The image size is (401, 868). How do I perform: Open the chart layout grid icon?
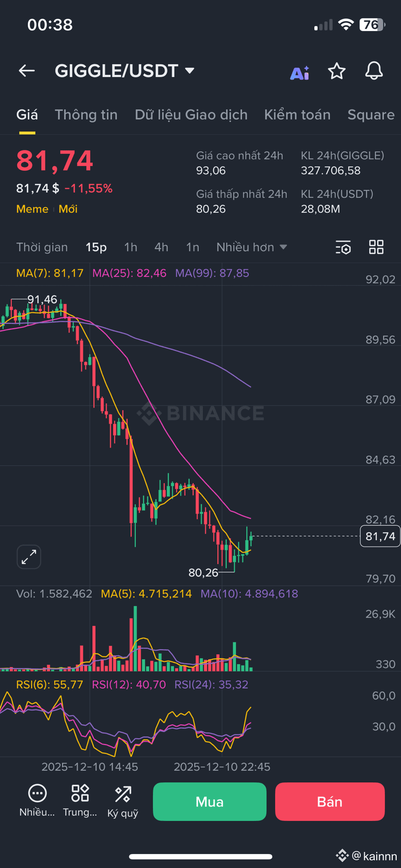(x=376, y=247)
